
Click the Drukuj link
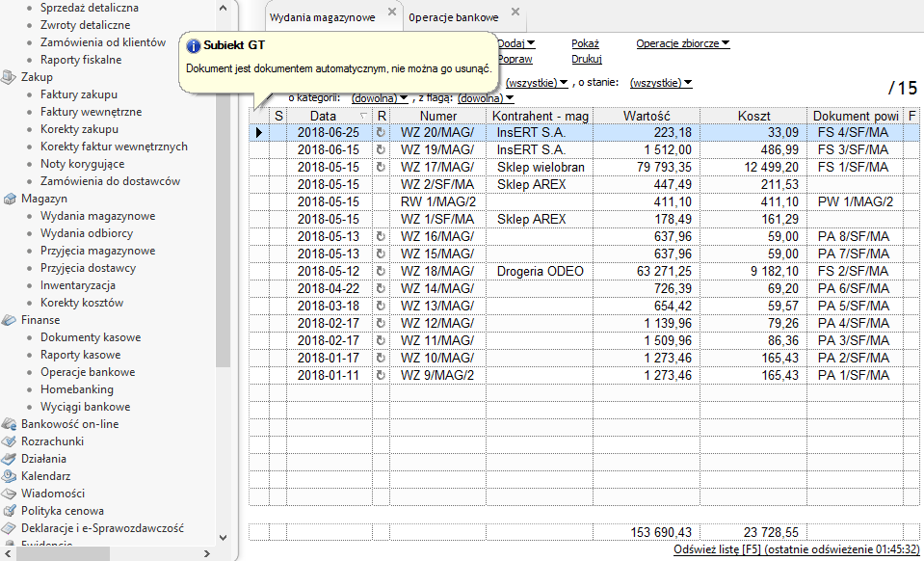[586, 60]
